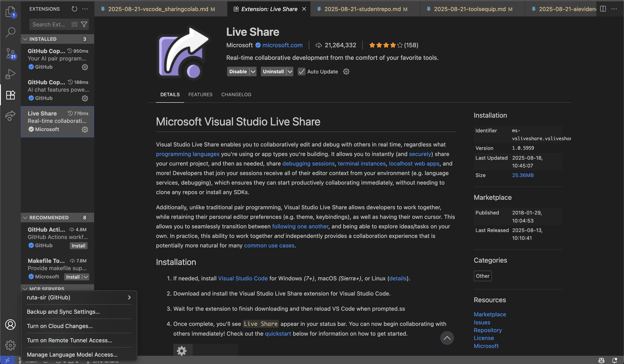Close the Extension: Live Share tab
The width and height of the screenshot is (624, 364).
click(304, 9)
